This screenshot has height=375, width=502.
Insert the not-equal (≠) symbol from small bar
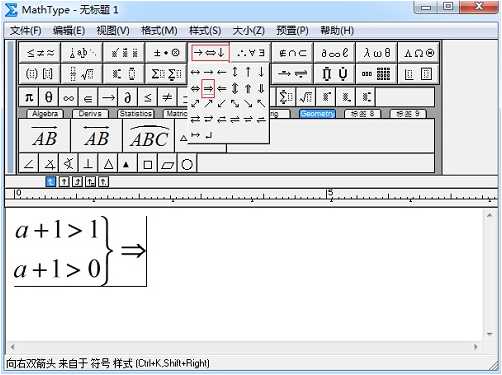pos(167,97)
